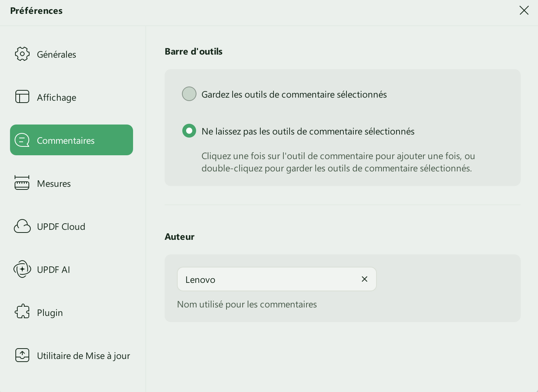Open the Commentaires preferences section
Image resolution: width=538 pixels, height=392 pixels.
click(x=72, y=140)
